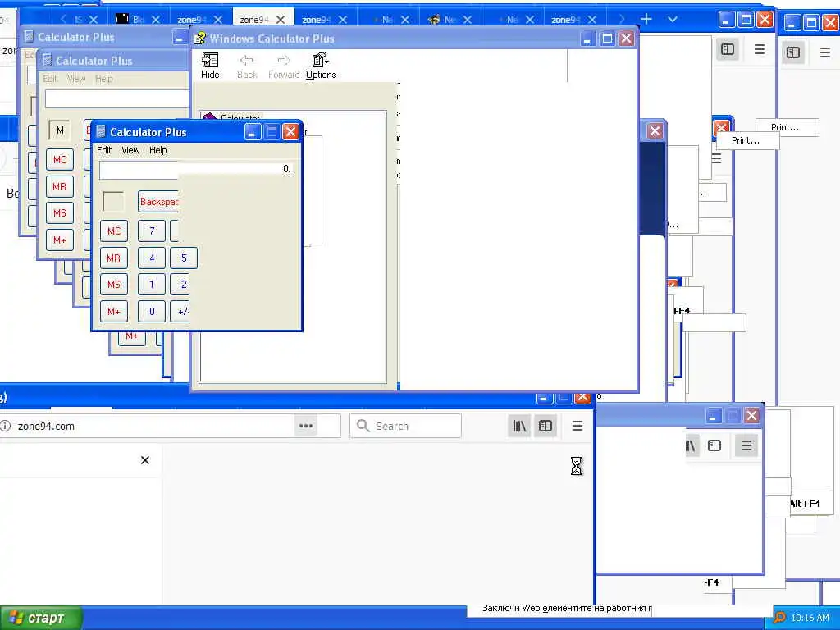The width and height of the screenshot is (840, 630).
Task: Select the upper Print… menu entry
Action: (785, 127)
